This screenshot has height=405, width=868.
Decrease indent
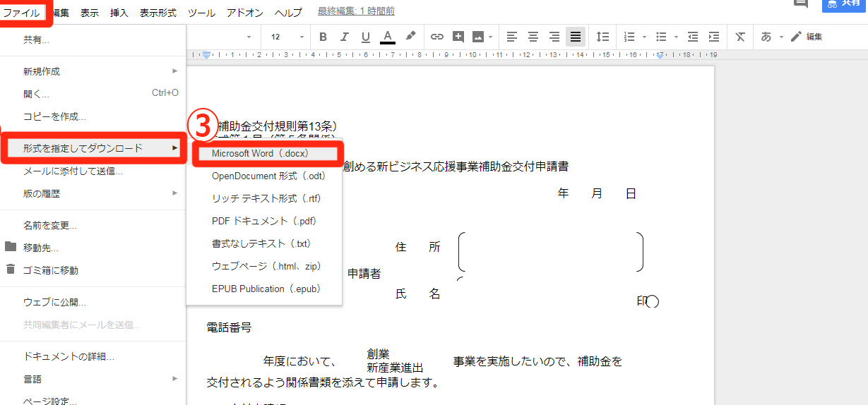pos(693,37)
